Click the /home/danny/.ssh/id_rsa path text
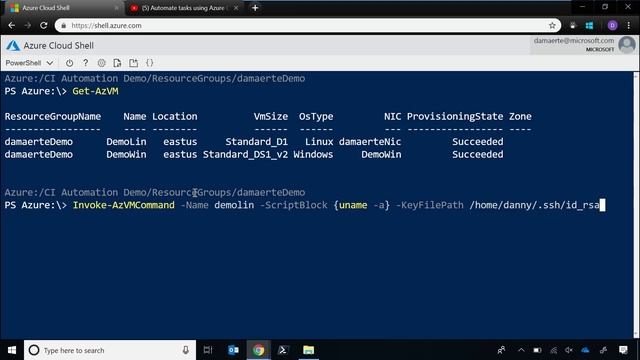 534,205
